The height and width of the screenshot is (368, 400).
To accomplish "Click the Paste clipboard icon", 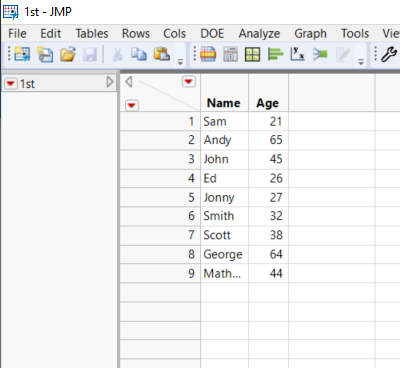I will 162,54.
